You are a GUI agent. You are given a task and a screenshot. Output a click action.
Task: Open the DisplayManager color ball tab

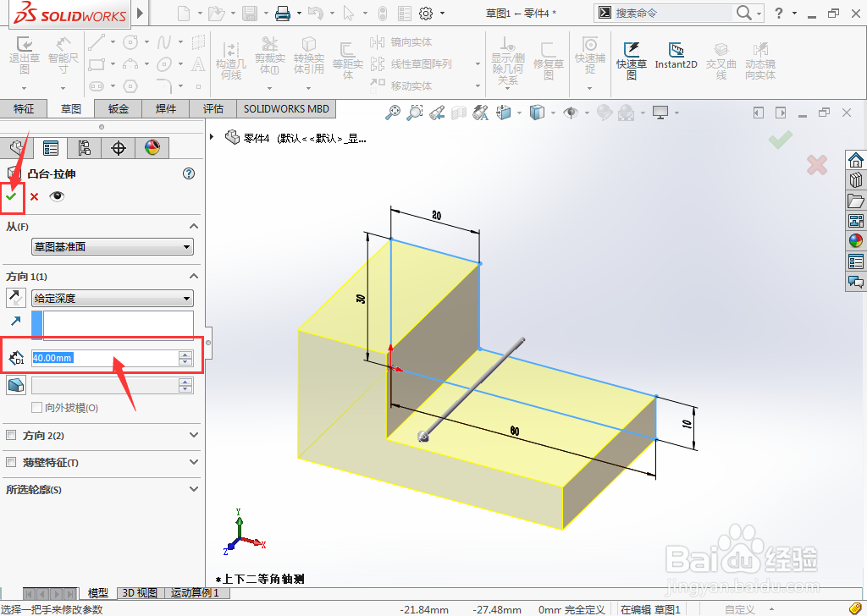point(152,148)
